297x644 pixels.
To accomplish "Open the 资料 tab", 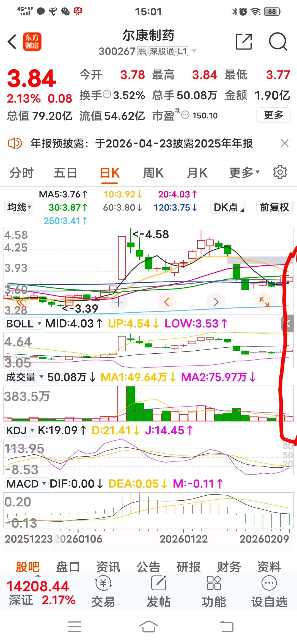I will [269, 567].
